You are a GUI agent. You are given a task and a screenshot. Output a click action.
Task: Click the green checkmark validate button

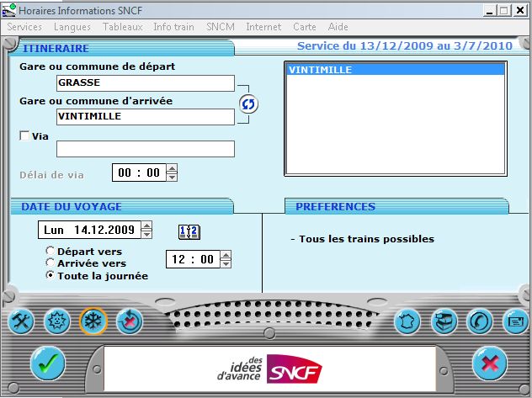click(47, 364)
